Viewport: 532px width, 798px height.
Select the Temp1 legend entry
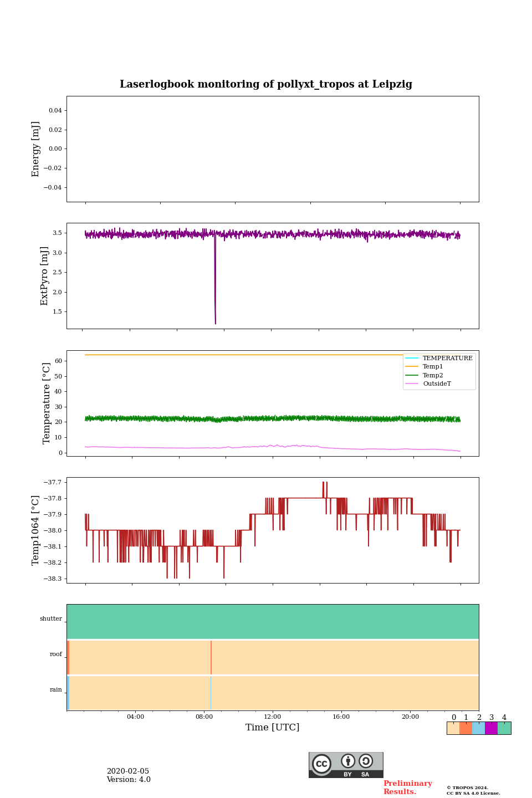[x=433, y=366]
